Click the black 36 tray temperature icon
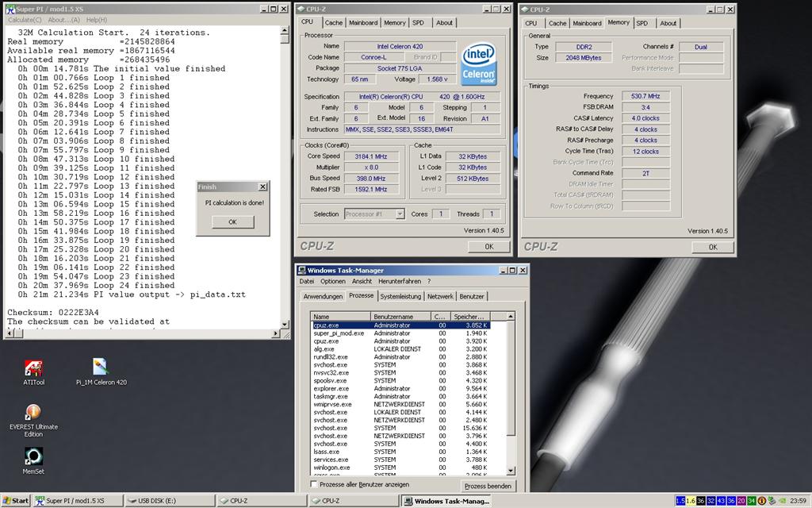812x508 pixels. pyautogui.click(x=701, y=501)
